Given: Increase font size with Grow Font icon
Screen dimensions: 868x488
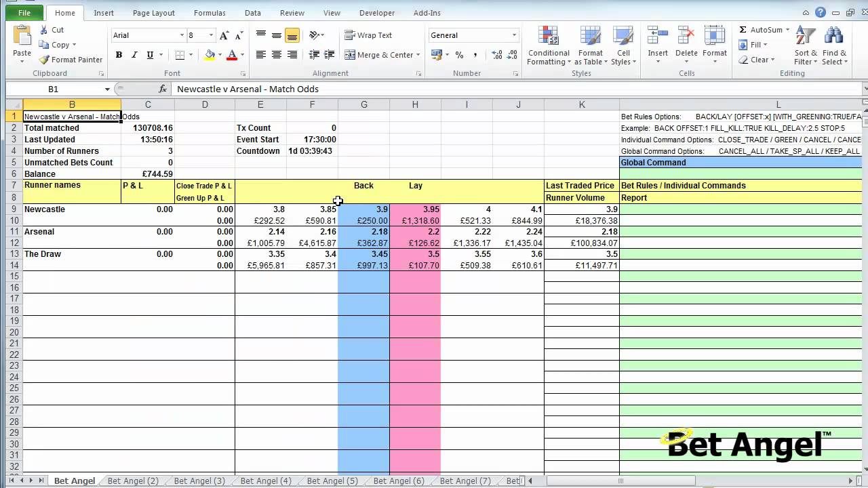Looking at the screenshot, I should pyautogui.click(x=224, y=35).
